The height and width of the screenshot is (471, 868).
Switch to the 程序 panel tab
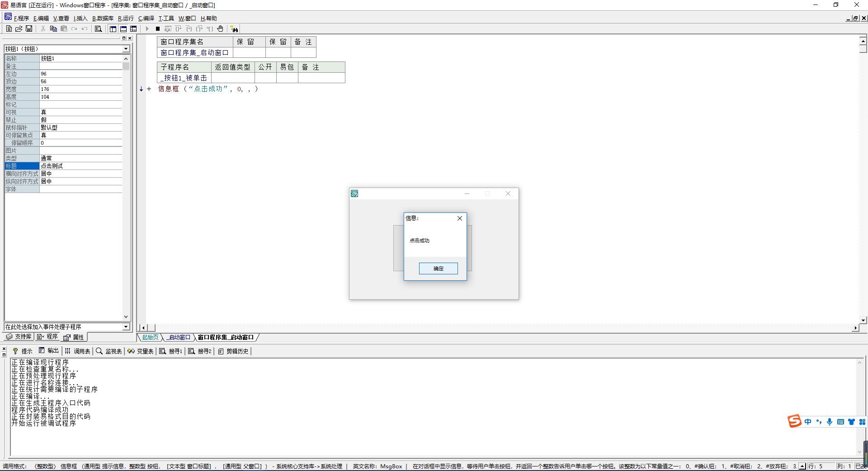click(x=47, y=337)
